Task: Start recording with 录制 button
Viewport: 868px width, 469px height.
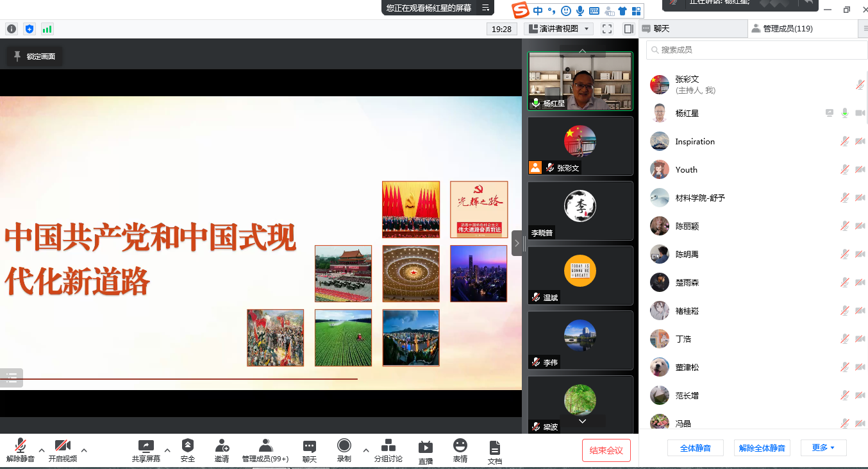Action: click(x=344, y=446)
